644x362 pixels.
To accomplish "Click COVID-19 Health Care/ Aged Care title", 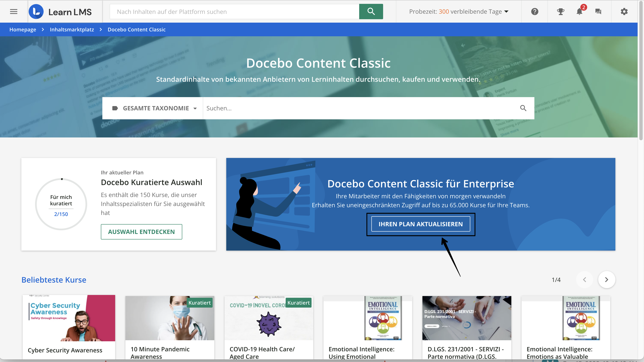I will click(x=262, y=353).
